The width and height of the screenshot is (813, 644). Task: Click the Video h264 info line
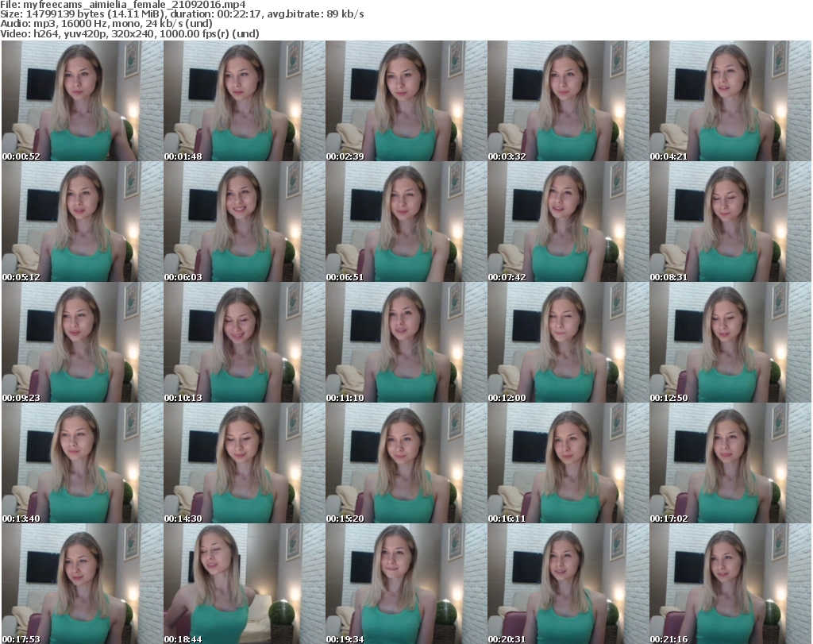point(129,33)
